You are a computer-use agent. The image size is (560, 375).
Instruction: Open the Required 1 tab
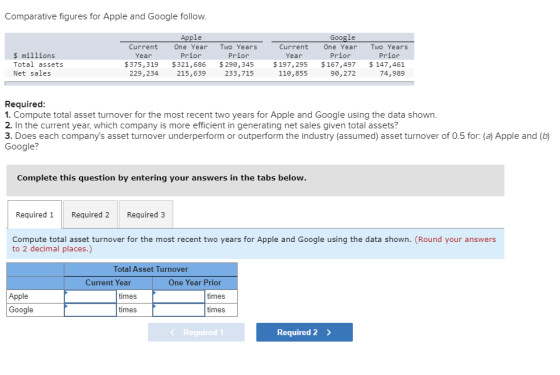coord(34,214)
